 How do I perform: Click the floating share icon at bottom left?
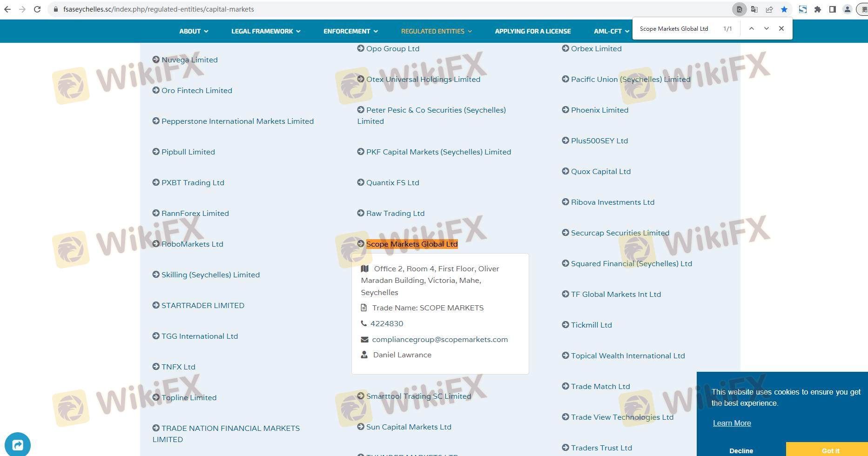click(18, 444)
